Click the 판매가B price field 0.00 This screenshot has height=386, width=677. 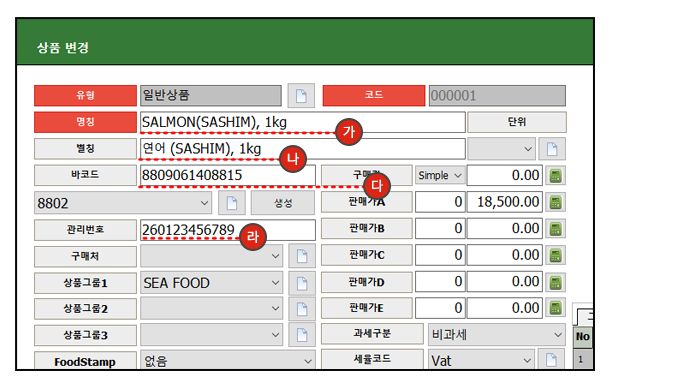[505, 228]
